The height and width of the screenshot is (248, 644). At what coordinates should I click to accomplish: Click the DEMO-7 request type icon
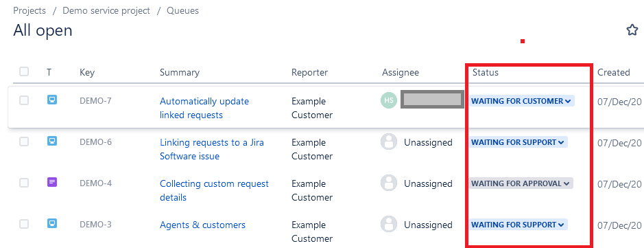[x=51, y=100]
